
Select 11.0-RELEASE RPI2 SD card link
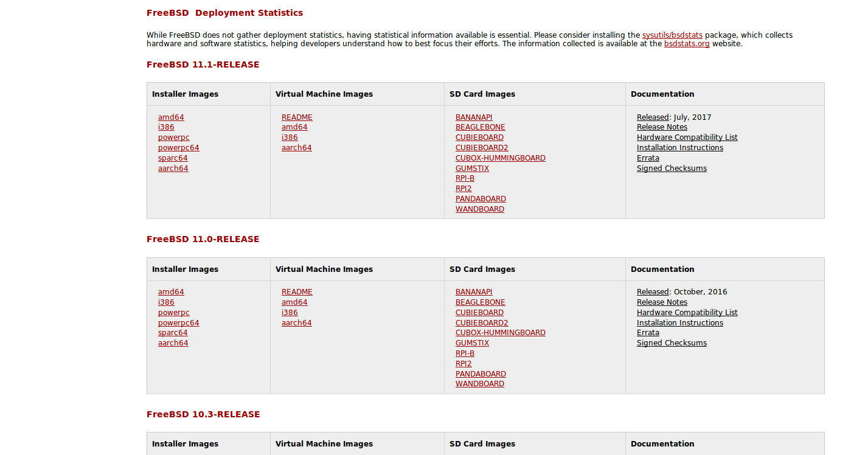464,364
